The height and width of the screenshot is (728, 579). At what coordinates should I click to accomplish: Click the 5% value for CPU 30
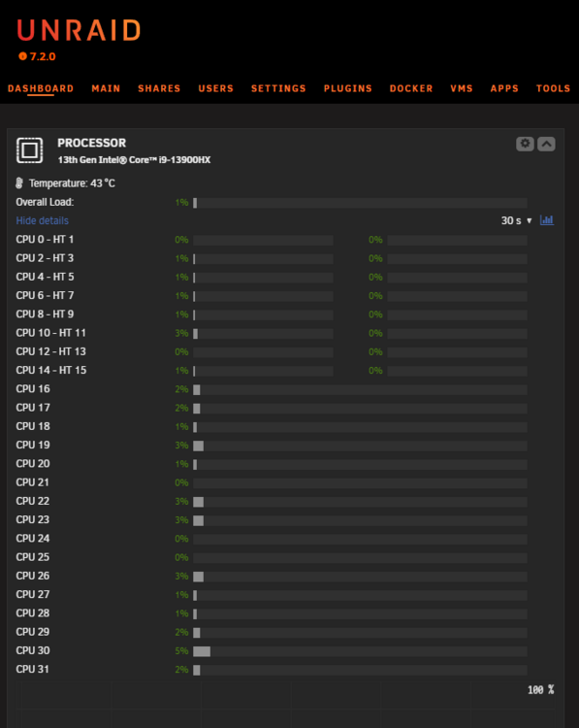pos(182,651)
